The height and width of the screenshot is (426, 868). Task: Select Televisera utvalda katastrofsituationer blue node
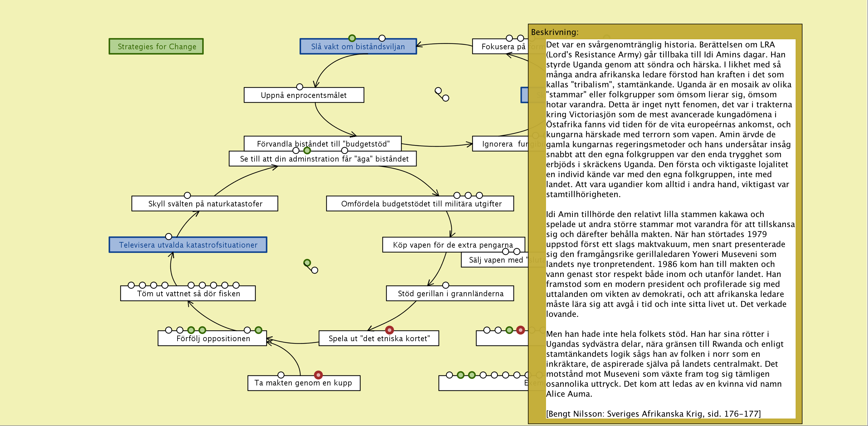coord(188,245)
